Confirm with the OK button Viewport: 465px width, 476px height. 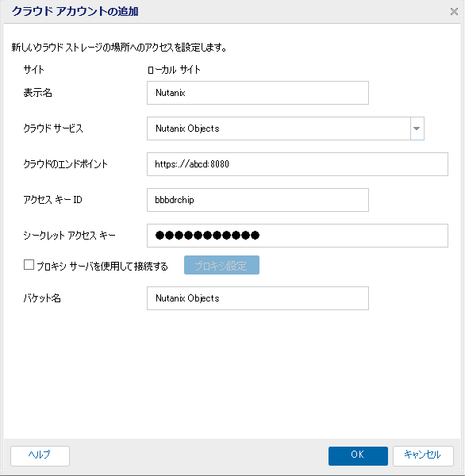click(x=358, y=455)
